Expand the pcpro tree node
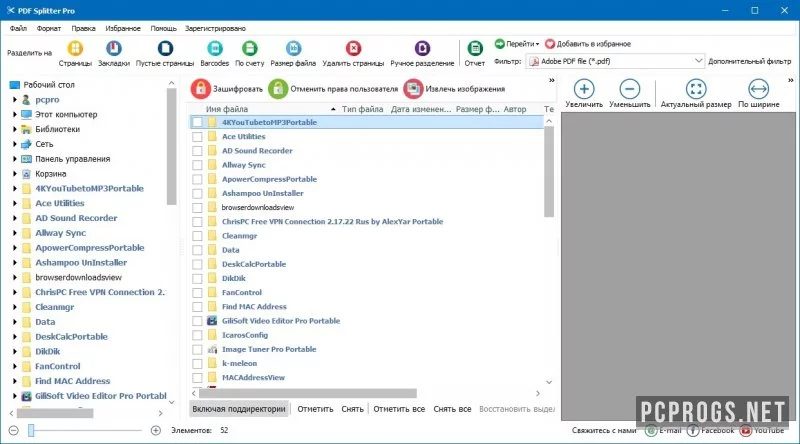The image size is (800, 444). 15,100
